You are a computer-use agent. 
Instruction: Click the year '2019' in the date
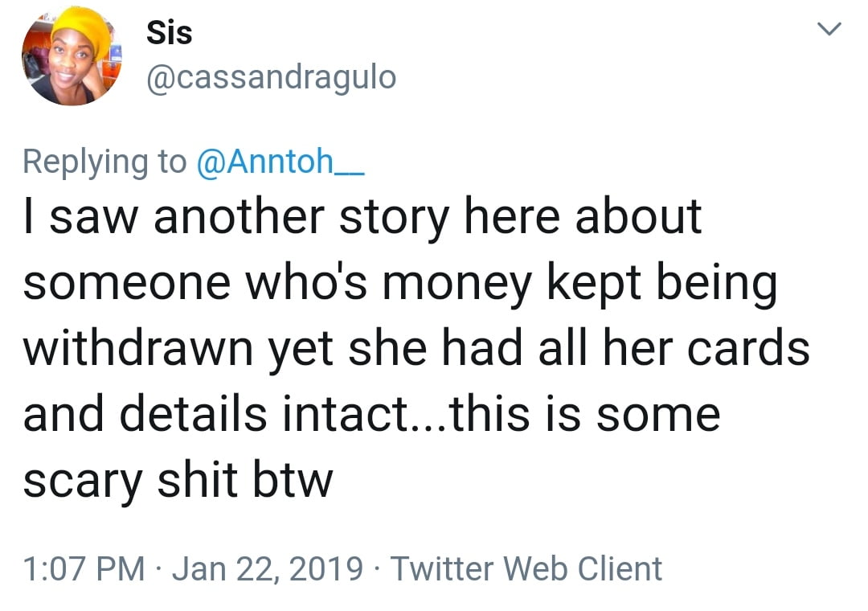click(x=325, y=569)
